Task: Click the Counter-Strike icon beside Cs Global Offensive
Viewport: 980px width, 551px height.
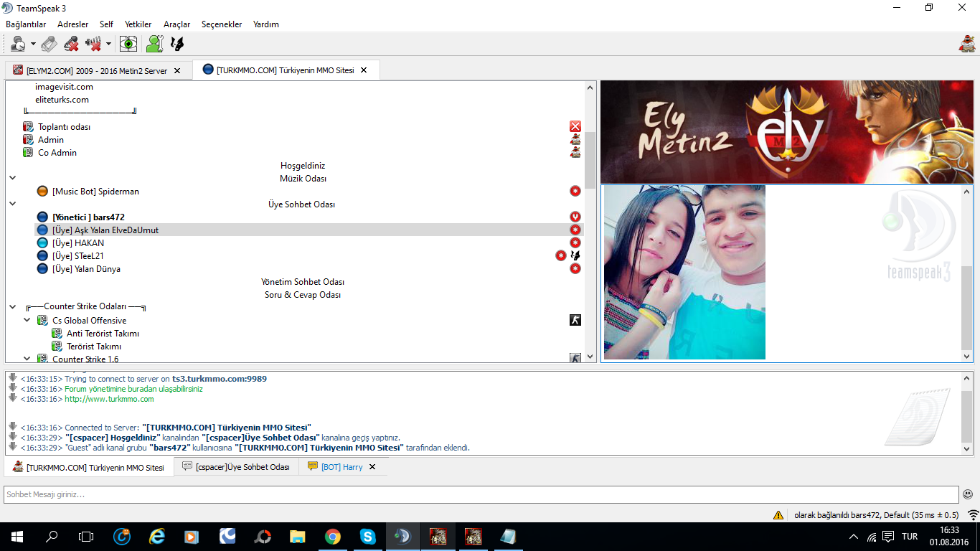Action: click(575, 320)
